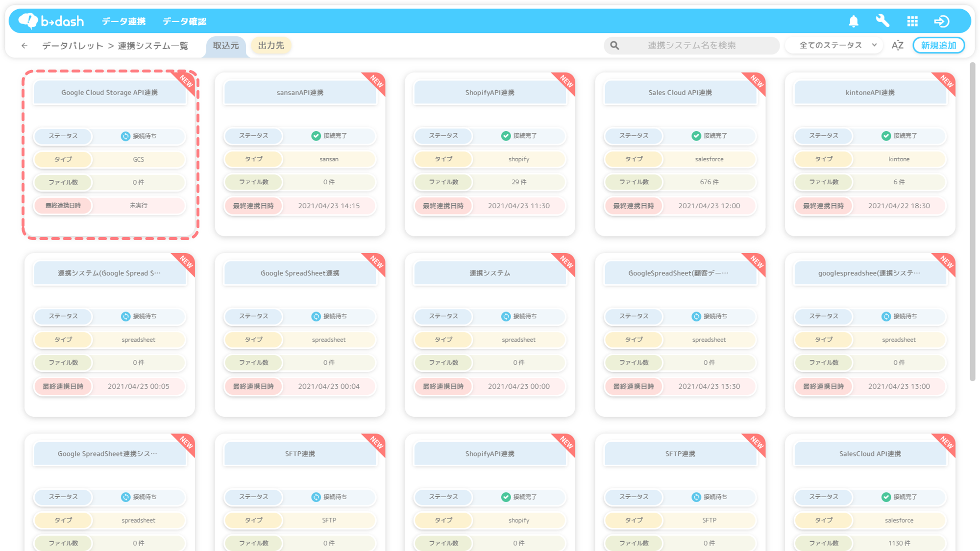Open the apps grid icon

912,21
